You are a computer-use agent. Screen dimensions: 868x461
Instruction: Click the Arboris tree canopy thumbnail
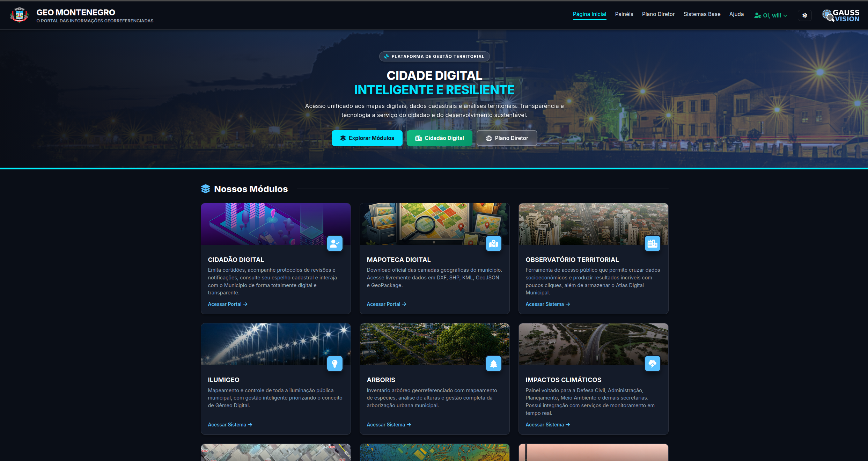click(x=434, y=344)
